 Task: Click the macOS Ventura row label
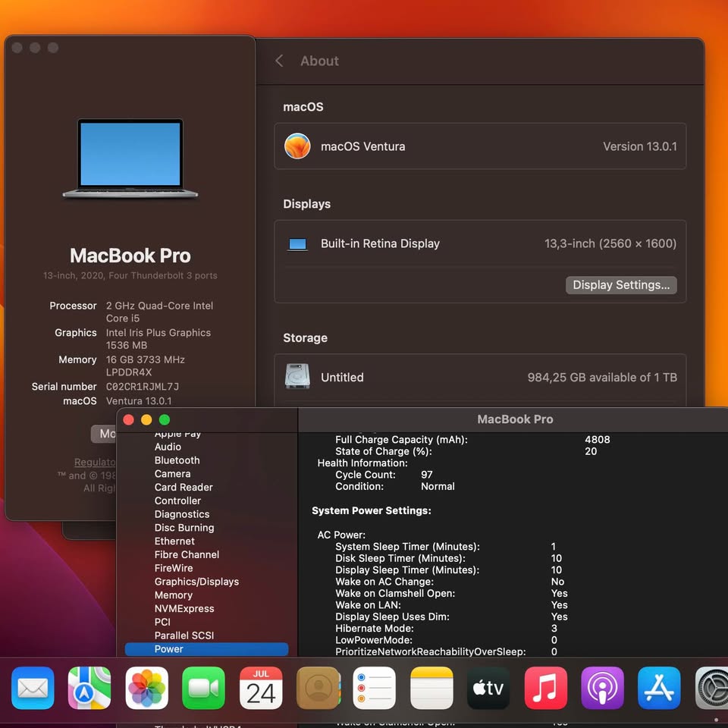362,146
